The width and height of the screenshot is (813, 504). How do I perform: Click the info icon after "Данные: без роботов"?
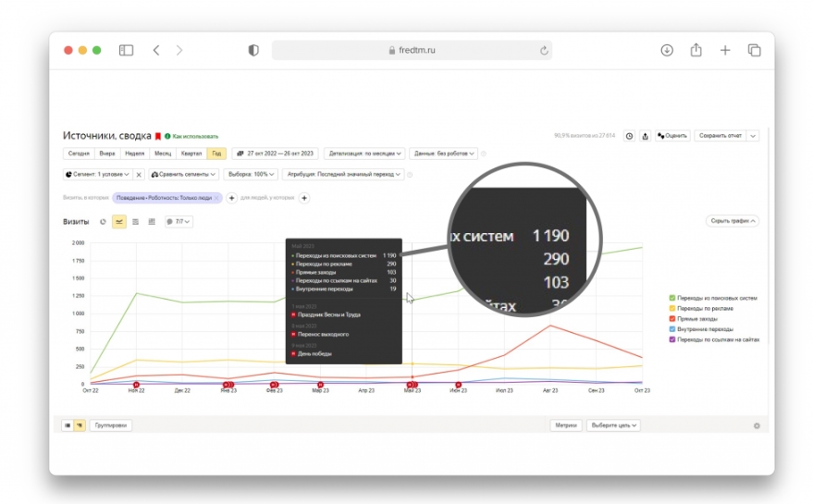tap(484, 154)
